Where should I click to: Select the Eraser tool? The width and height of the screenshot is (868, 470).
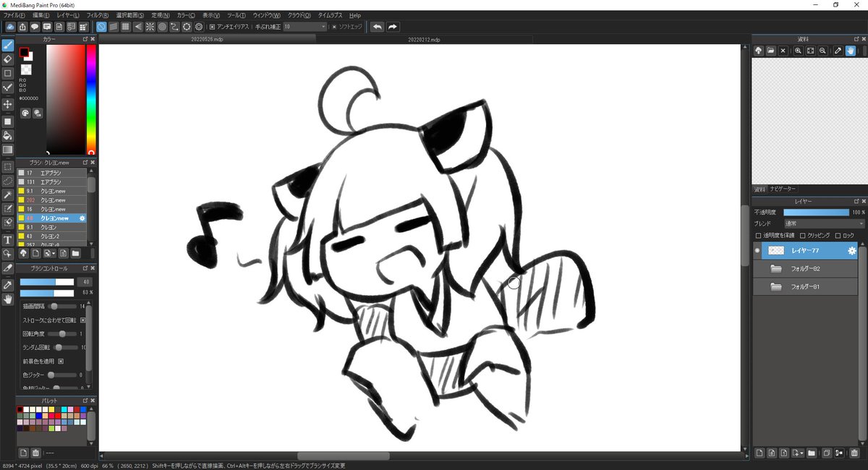pyautogui.click(x=8, y=59)
